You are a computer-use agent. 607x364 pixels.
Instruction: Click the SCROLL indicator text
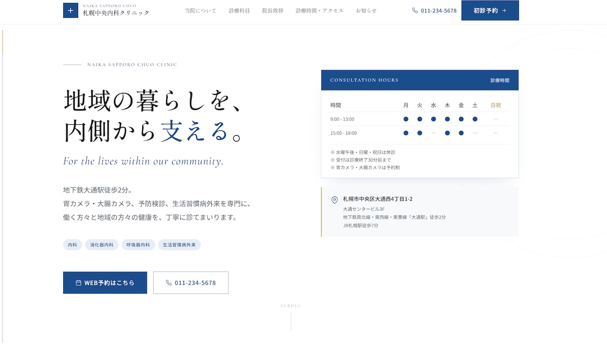pos(291,306)
